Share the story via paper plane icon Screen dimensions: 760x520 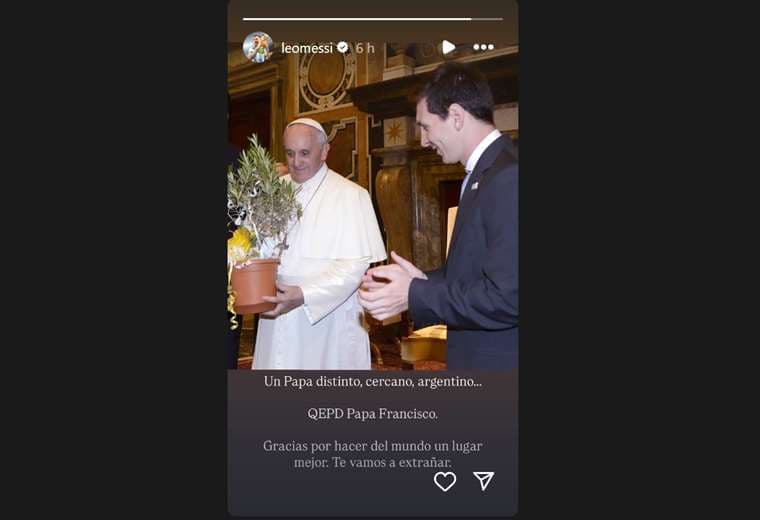[483, 481]
